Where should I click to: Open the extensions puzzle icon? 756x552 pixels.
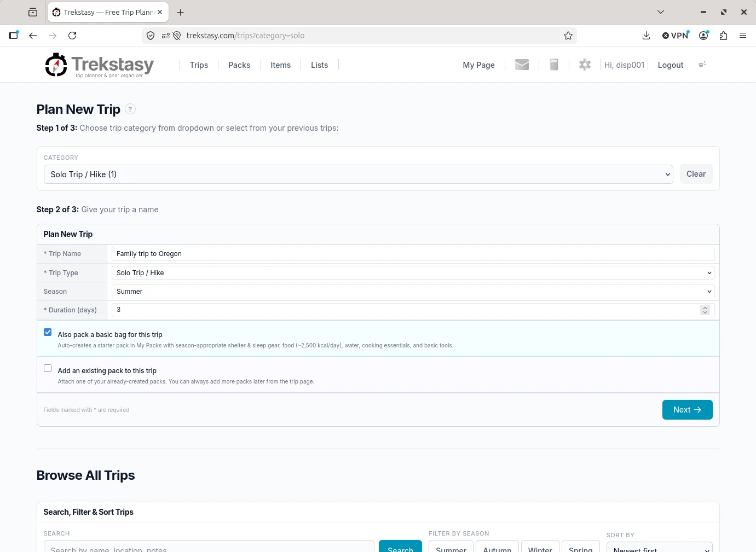pos(723,36)
